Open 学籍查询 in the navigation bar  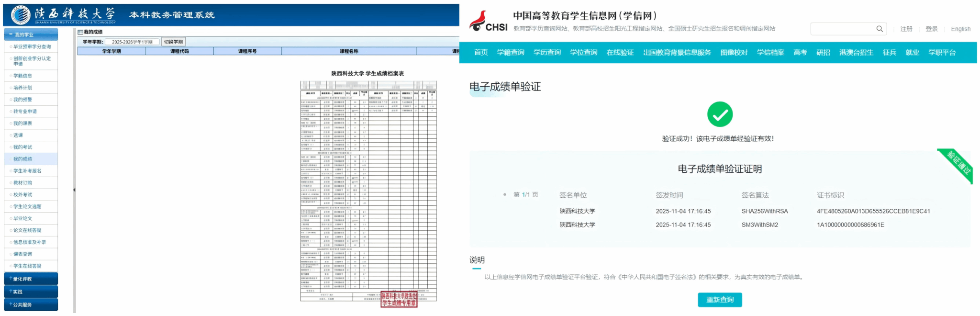coord(511,53)
